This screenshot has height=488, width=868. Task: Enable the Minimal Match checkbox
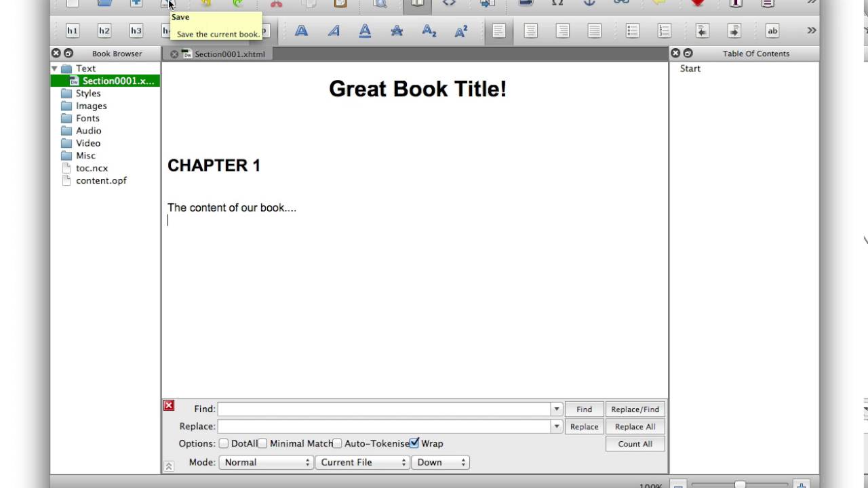[262, 443]
